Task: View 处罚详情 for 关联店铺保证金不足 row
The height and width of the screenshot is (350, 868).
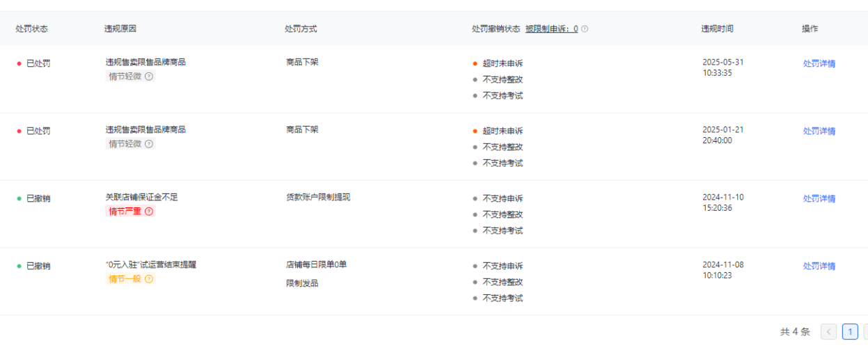Action: pyautogui.click(x=819, y=198)
